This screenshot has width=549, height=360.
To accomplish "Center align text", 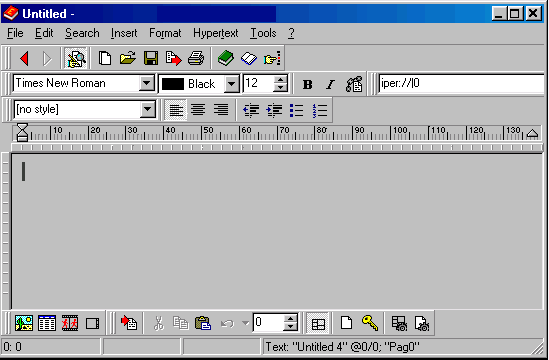I will coord(198,110).
